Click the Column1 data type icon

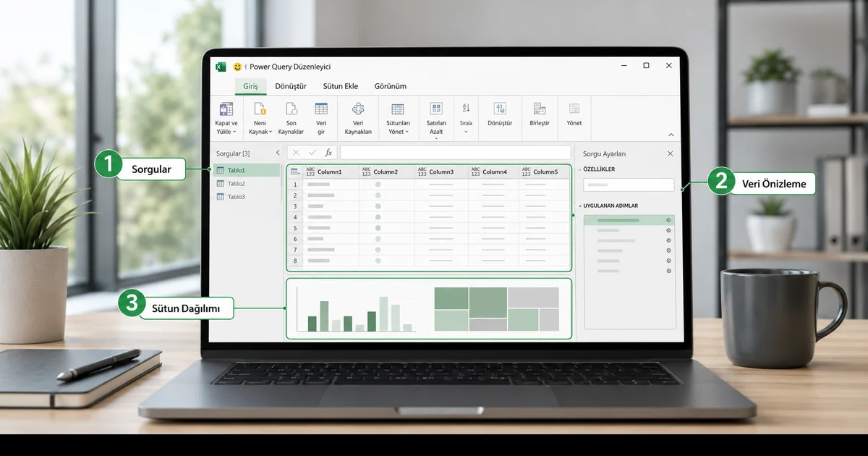310,172
